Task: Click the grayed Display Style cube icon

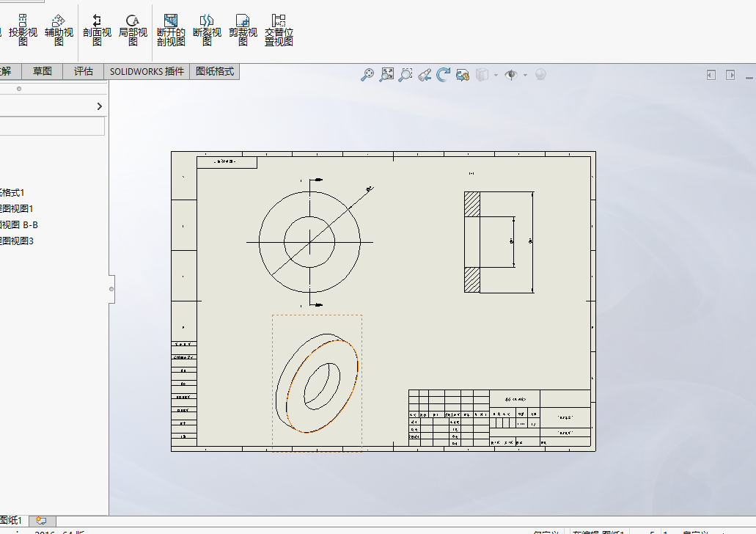Action: pos(482,75)
